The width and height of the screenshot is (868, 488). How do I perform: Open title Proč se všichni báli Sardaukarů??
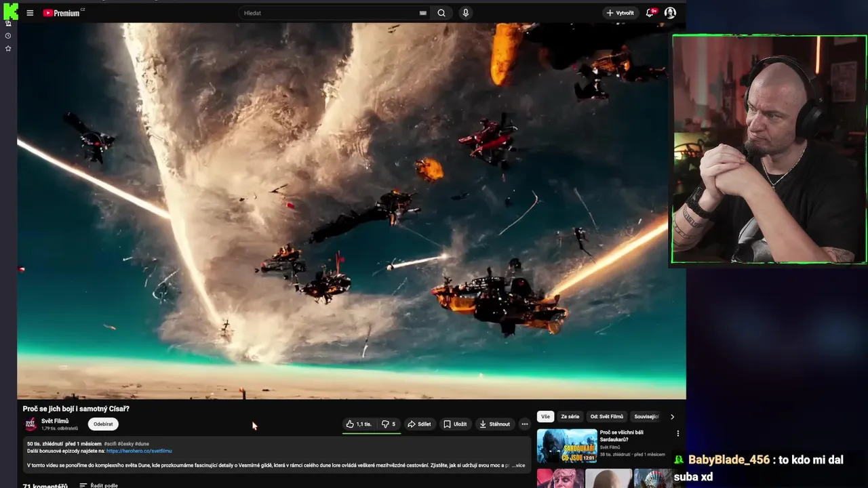[x=622, y=436]
